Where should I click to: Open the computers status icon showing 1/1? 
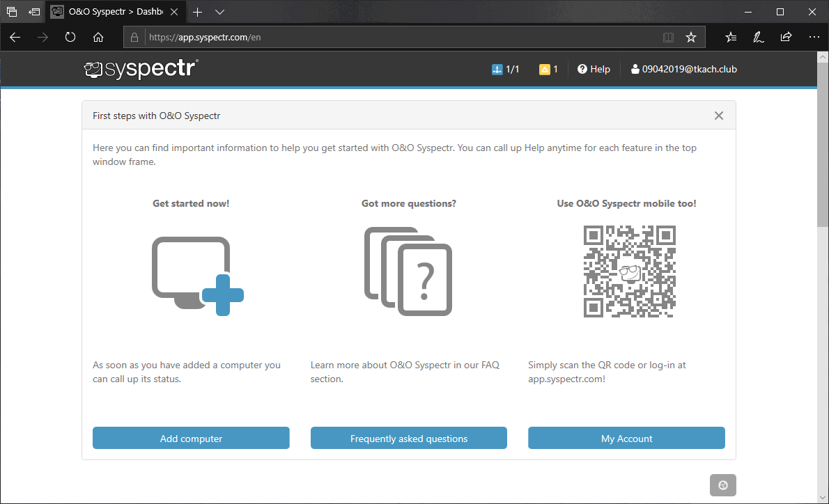click(506, 69)
